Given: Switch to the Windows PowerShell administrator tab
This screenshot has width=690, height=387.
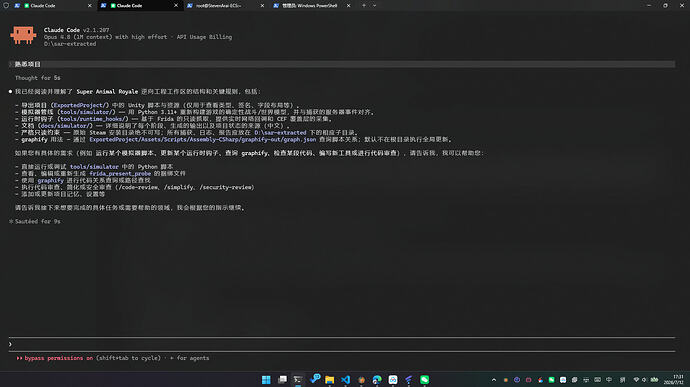Looking at the screenshot, I should (x=312, y=6).
